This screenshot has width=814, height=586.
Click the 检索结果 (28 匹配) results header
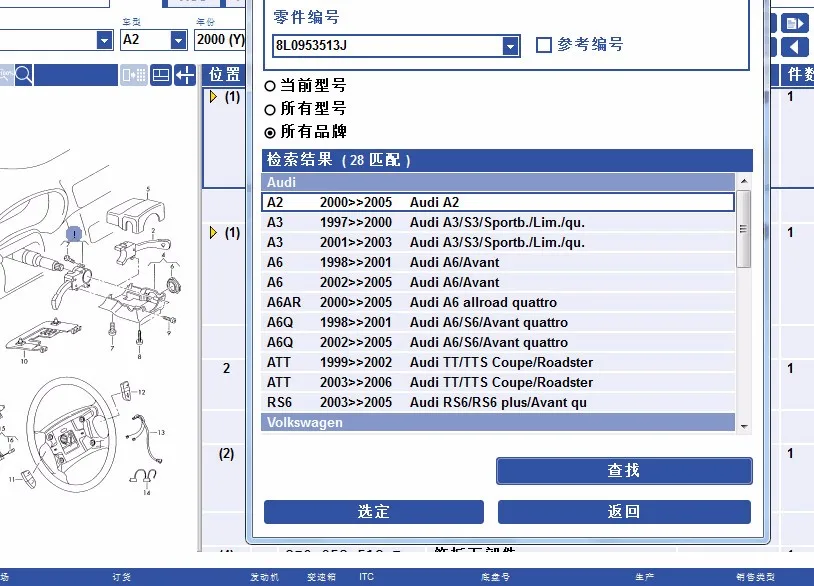pos(507,160)
